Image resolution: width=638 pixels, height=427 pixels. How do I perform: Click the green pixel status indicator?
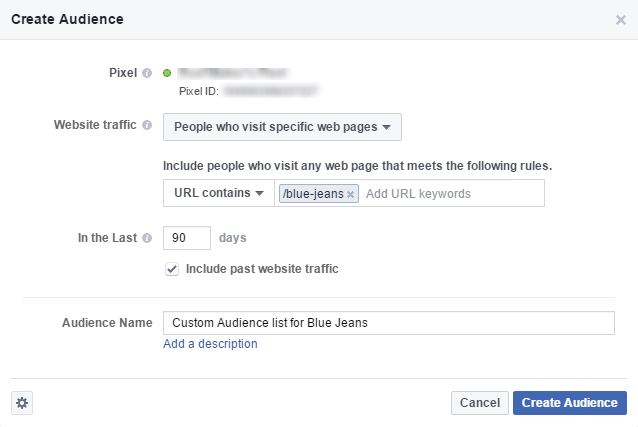point(167,73)
